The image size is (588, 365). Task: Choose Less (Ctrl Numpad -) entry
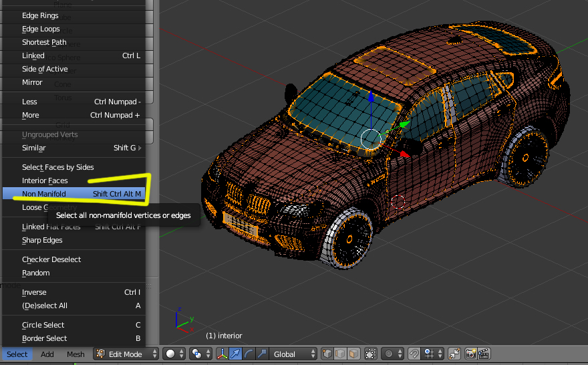point(74,102)
